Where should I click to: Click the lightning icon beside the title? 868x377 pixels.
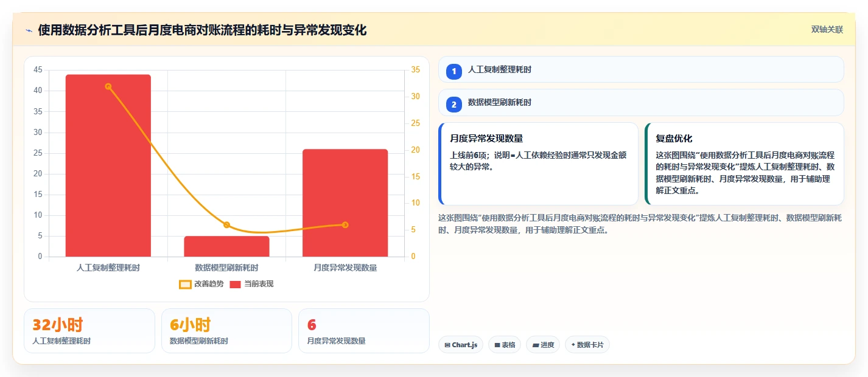[x=29, y=30]
